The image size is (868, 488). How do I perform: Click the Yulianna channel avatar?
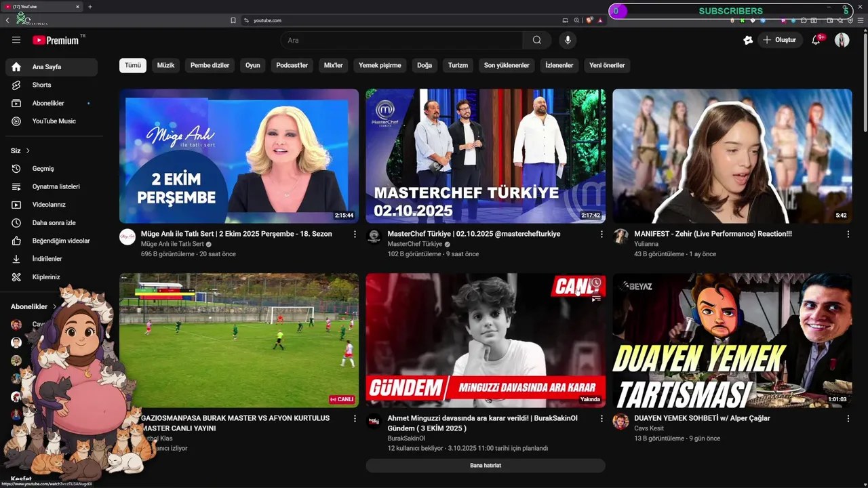pos(620,237)
